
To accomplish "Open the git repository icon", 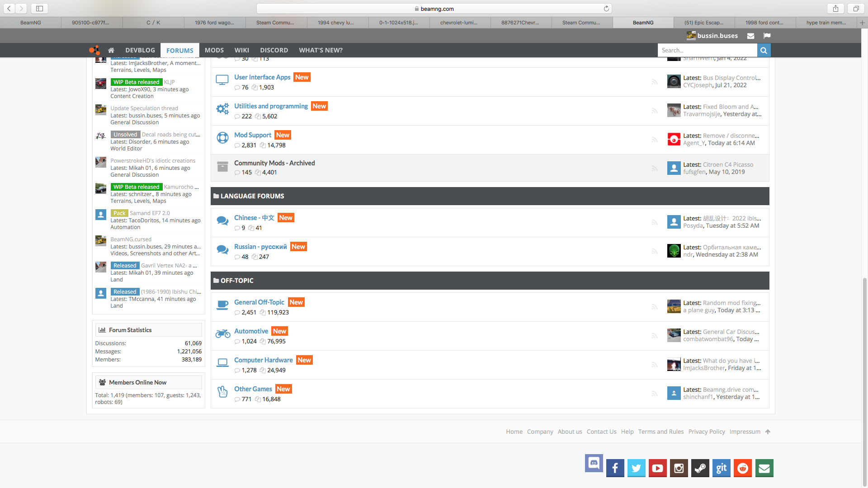I will click(x=721, y=468).
